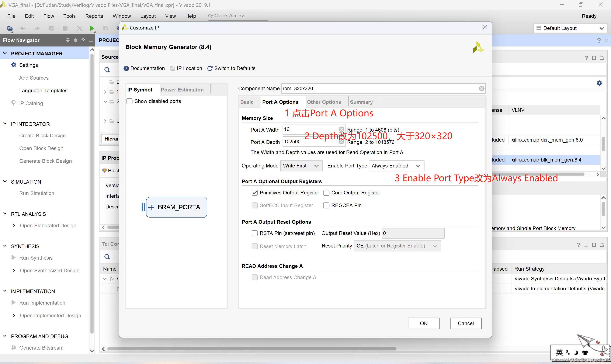
Task: Switch to Power Estimation tab
Action: (182, 90)
